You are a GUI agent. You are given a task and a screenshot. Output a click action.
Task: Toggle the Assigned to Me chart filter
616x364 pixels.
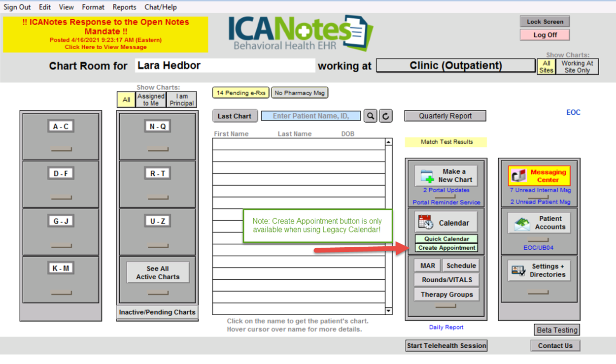click(x=150, y=99)
